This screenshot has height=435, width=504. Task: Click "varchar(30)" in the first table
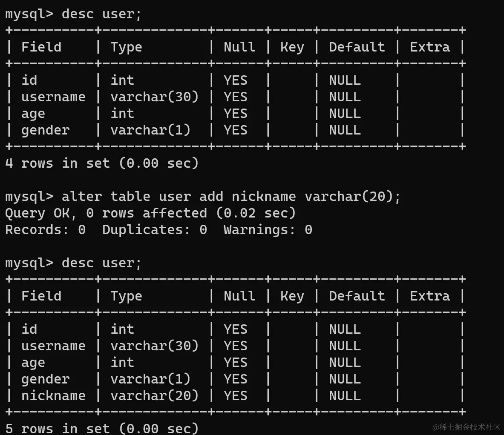pyautogui.click(x=154, y=97)
